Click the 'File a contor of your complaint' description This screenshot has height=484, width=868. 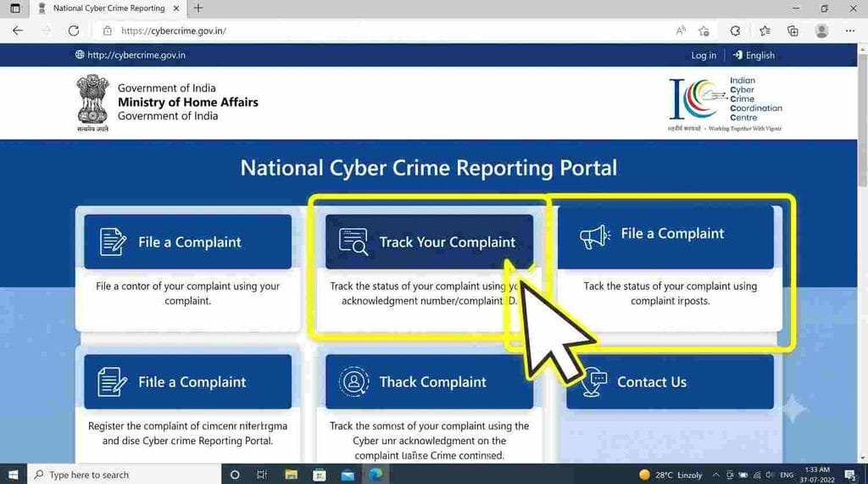187,293
